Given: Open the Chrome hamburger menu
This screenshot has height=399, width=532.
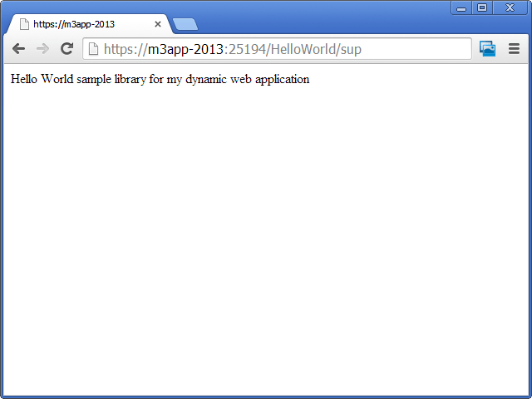Looking at the screenshot, I should click(514, 49).
